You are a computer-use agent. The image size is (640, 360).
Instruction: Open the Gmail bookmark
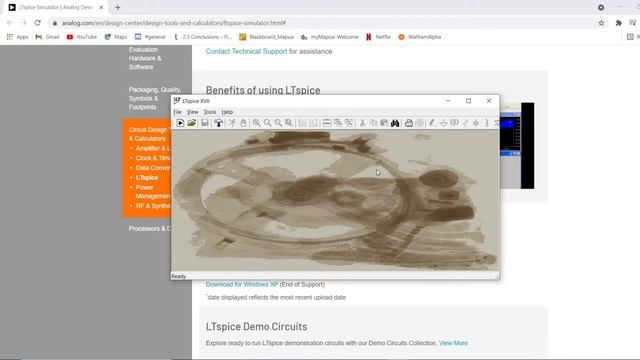[x=47, y=37]
